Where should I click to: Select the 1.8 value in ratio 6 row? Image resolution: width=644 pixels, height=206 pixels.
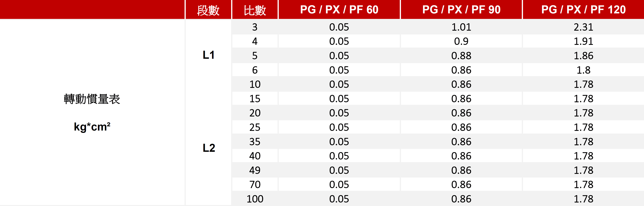coord(583,70)
